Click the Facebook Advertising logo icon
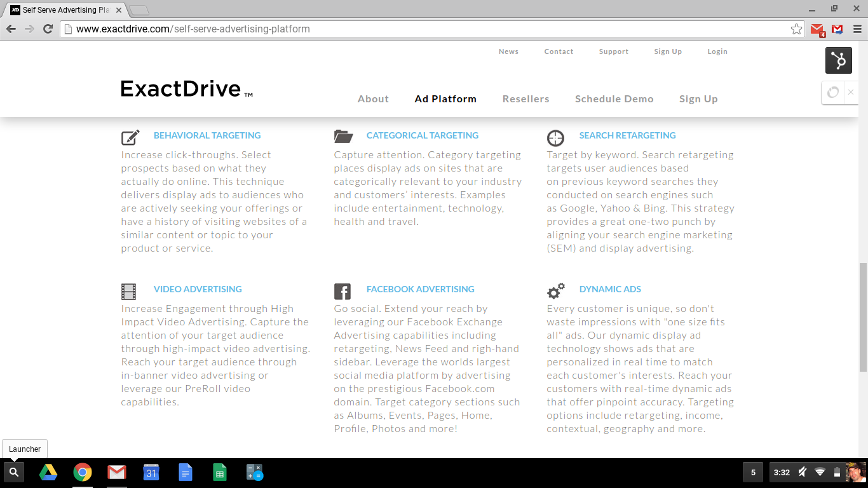Image resolution: width=868 pixels, height=488 pixels. (x=342, y=292)
